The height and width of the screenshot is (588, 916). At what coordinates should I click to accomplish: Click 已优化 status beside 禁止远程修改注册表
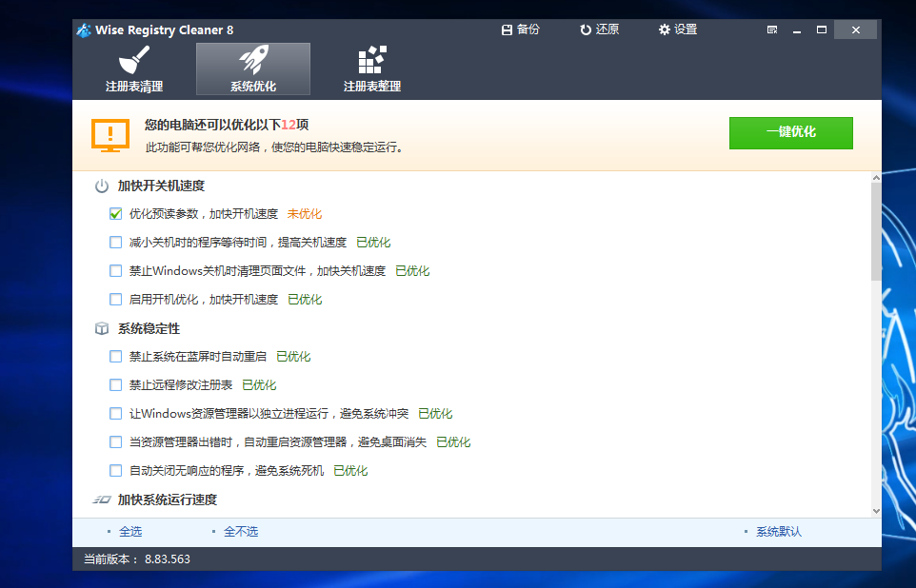[x=259, y=384]
